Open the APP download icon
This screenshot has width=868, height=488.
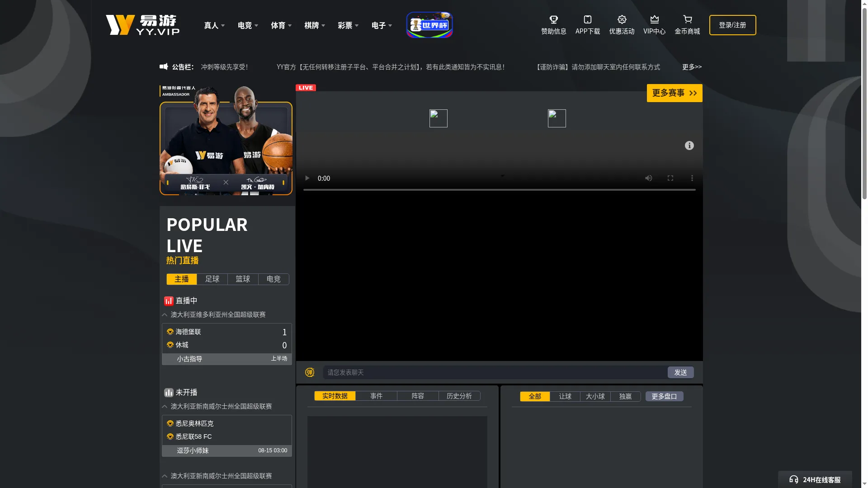tap(588, 19)
